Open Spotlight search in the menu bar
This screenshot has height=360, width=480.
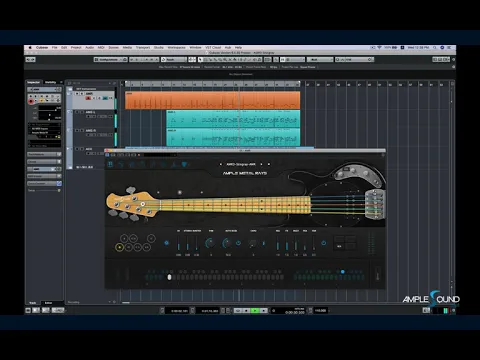point(435,48)
